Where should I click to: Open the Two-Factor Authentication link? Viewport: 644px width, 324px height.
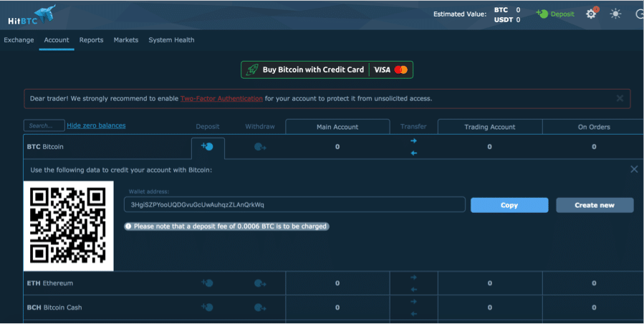221,98
